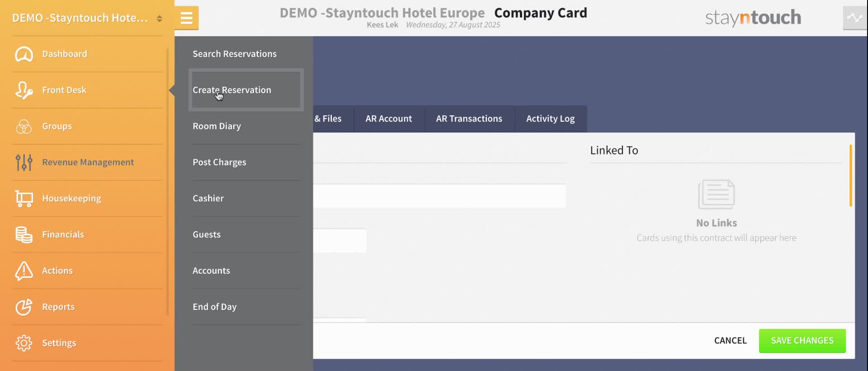This screenshot has height=371, width=868.
Task: Open the Reports menu label
Action: (58, 307)
